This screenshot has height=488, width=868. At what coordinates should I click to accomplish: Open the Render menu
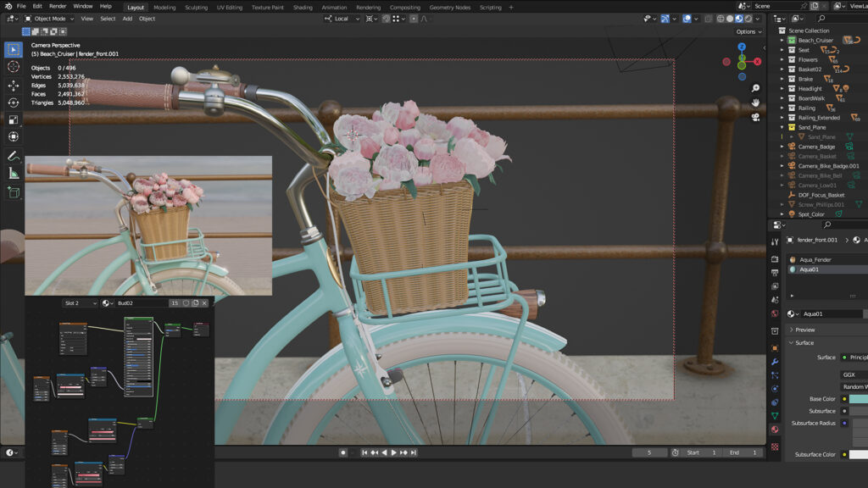tap(58, 6)
